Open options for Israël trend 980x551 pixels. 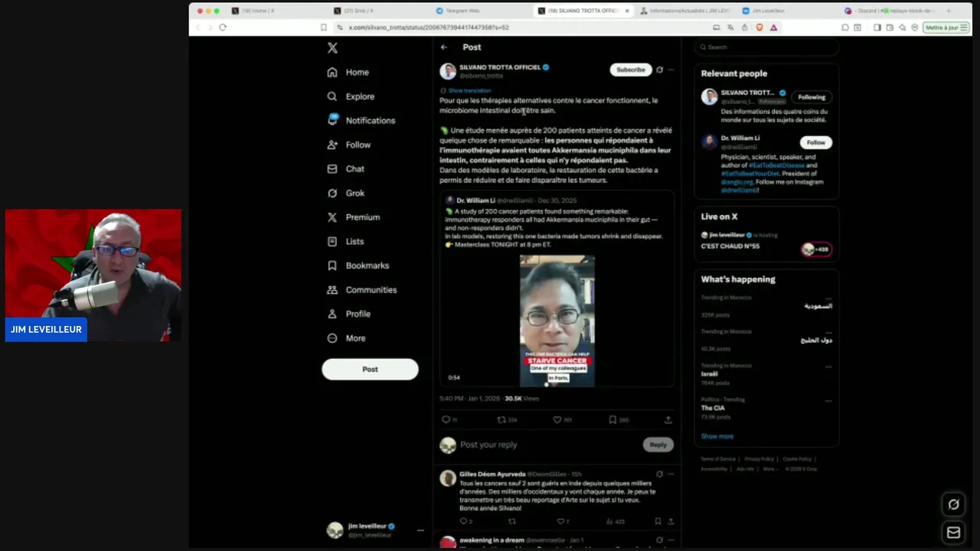828,366
